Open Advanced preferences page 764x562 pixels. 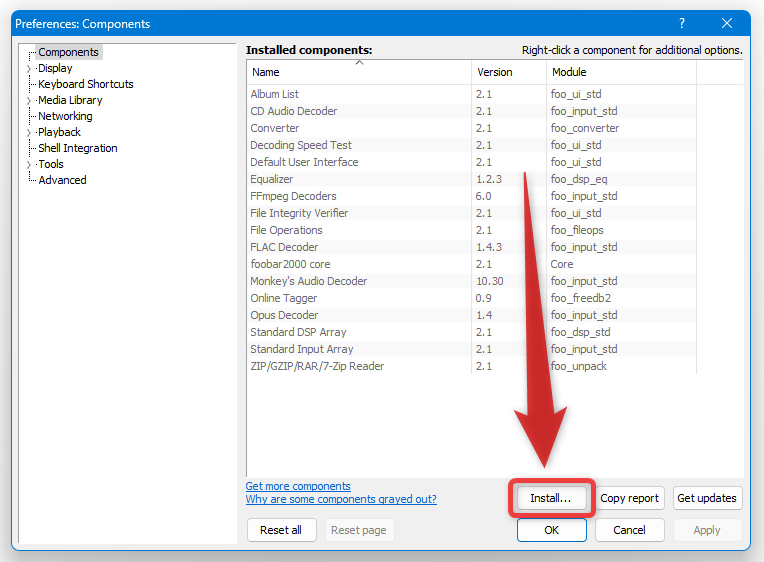point(62,180)
